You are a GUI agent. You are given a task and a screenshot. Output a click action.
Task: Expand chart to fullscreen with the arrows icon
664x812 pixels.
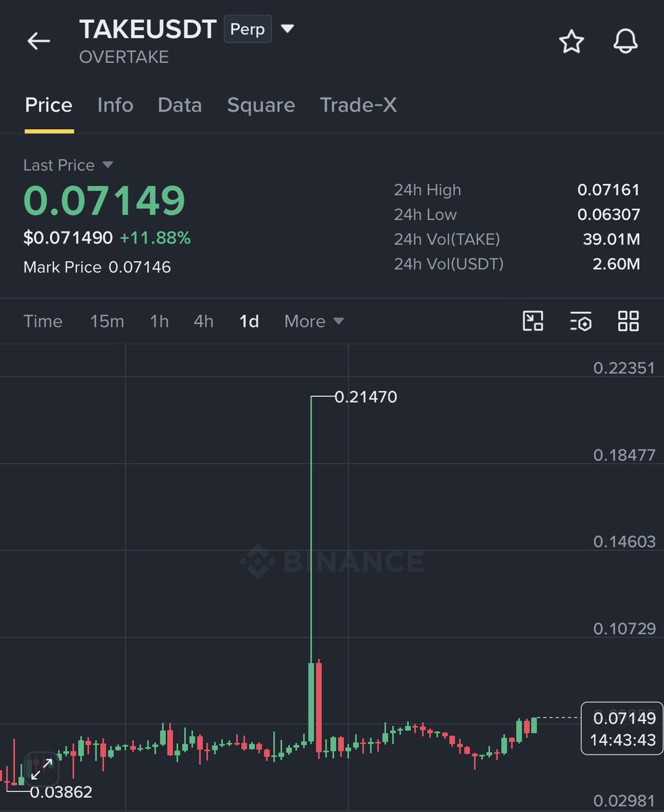[x=41, y=769]
